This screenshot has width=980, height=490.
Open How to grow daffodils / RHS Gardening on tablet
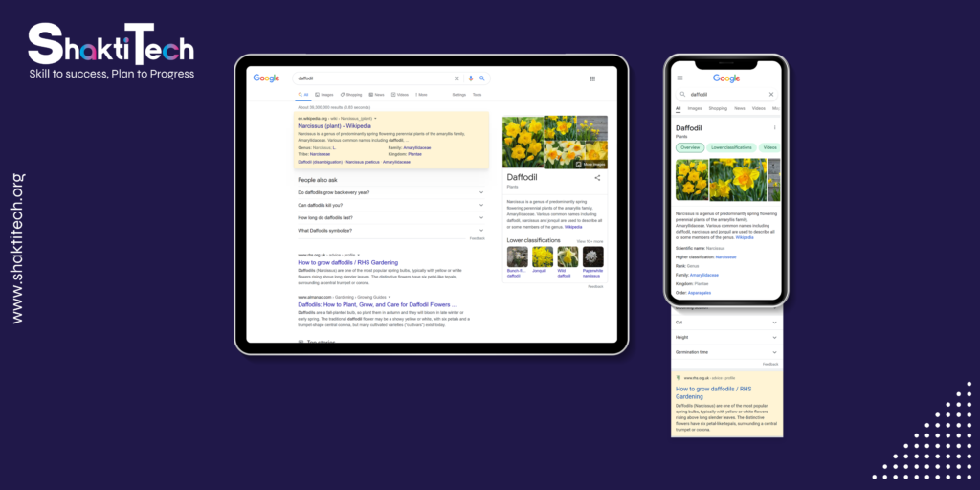coord(347,262)
